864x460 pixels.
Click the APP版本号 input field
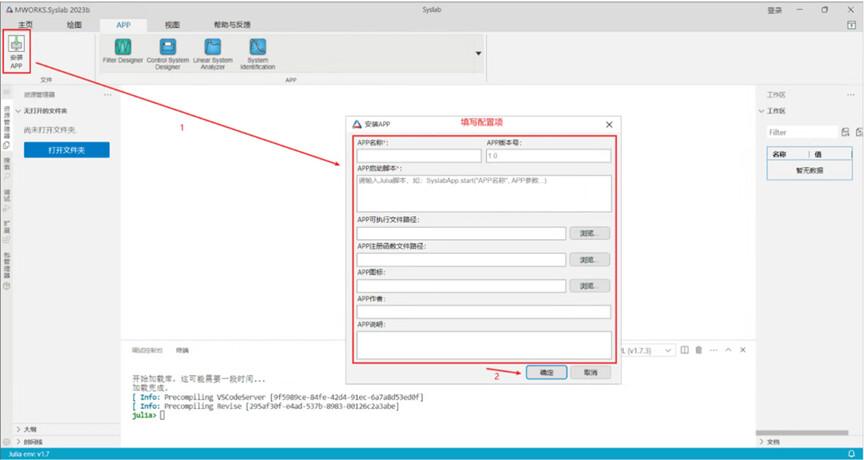[548, 156]
